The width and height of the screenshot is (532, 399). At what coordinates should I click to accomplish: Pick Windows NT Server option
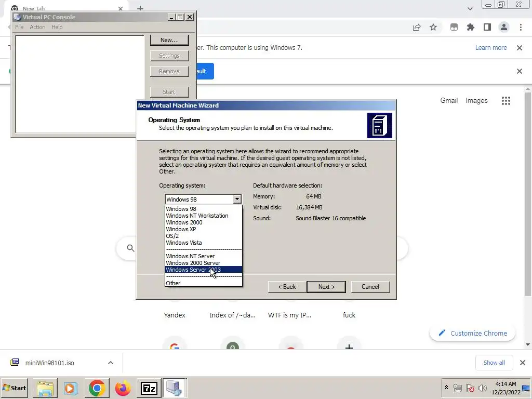click(x=204, y=256)
